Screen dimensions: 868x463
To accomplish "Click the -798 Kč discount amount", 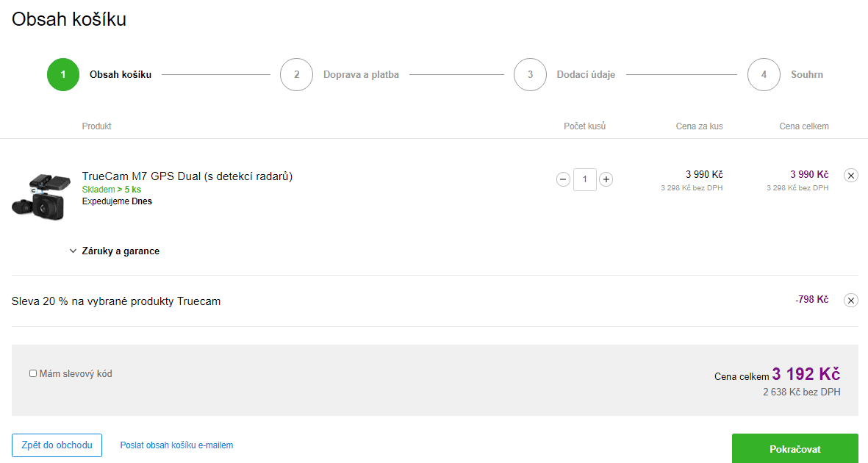I will (811, 300).
